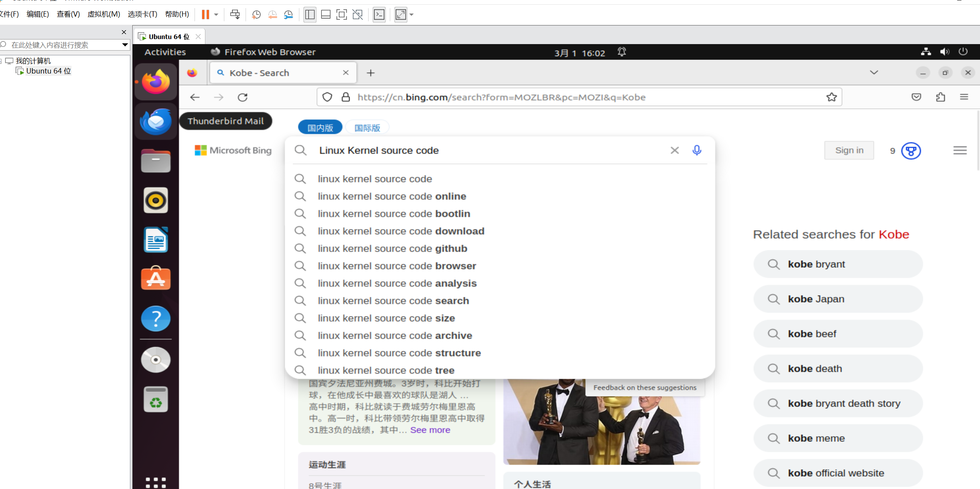Open the Microsoft Rewards medal icon
This screenshot has height=489, width=980.
[x=911, y=150]
